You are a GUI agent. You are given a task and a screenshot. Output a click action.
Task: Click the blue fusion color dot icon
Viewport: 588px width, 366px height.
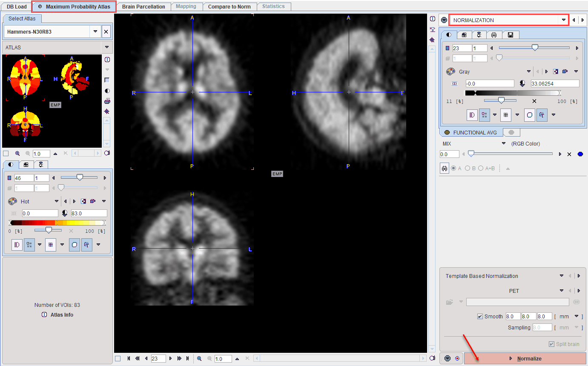click(x=580, y=154)
